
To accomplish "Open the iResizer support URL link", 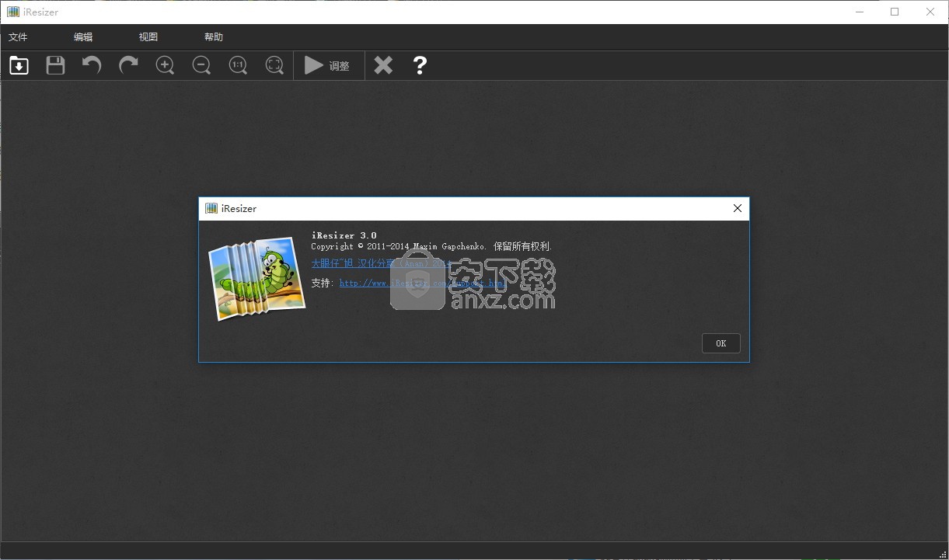I will 423,283.
